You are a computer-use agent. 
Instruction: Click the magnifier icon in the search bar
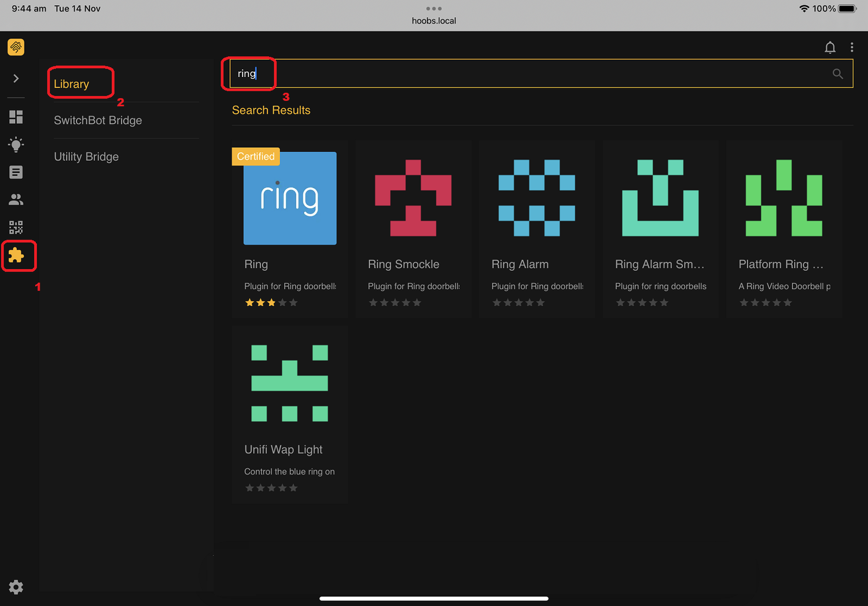[x=837, y=74]
